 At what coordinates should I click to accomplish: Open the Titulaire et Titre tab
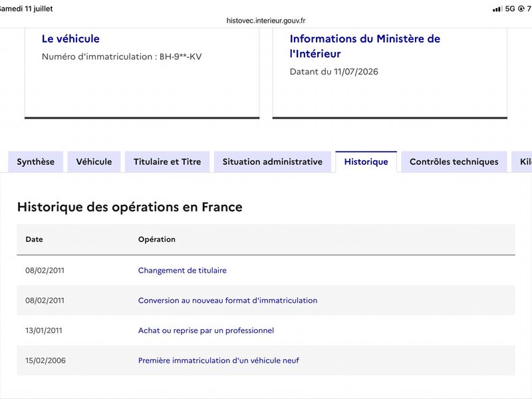(168, 162)
